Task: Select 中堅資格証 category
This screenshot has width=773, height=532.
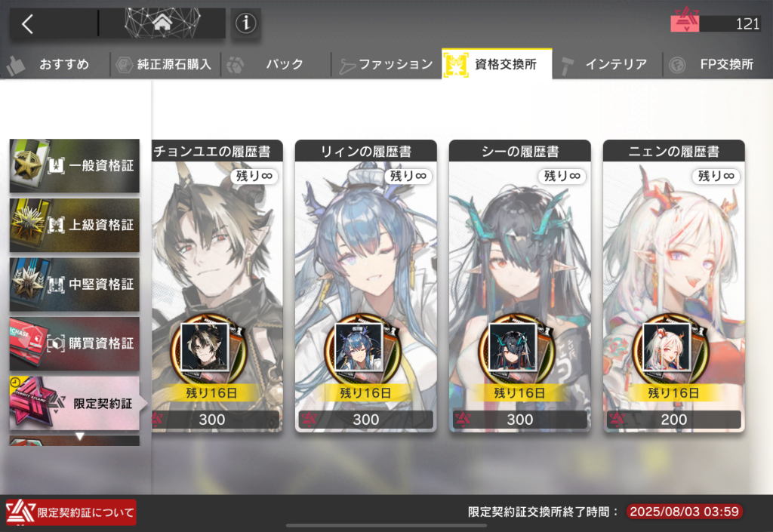Action: [75, 284]
